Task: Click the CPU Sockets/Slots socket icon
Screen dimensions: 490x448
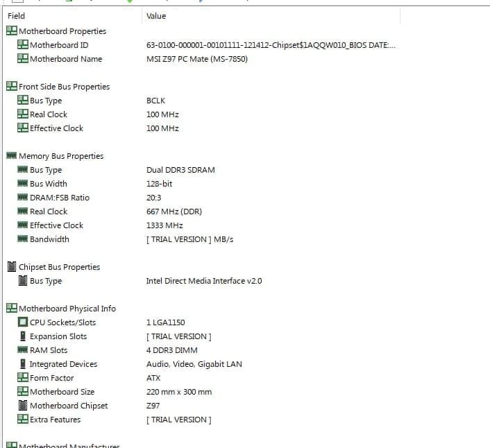Action: point(22,322)
